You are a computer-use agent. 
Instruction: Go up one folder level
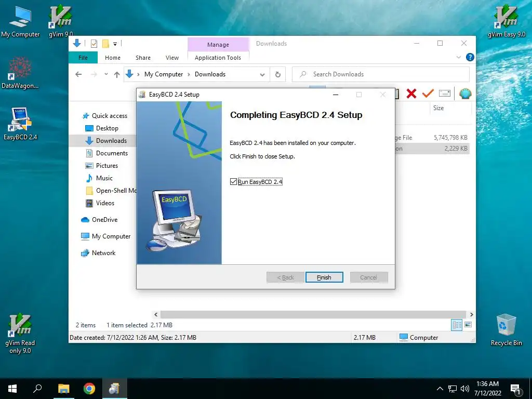117,74
